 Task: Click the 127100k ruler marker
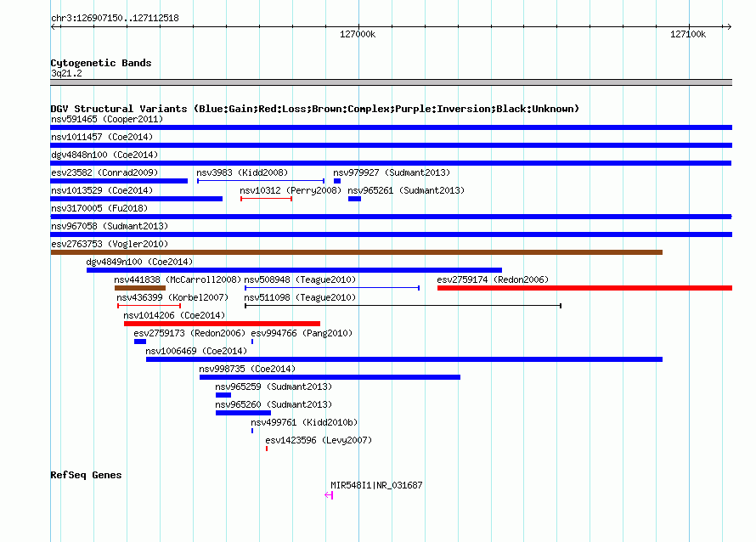[688, 34]
